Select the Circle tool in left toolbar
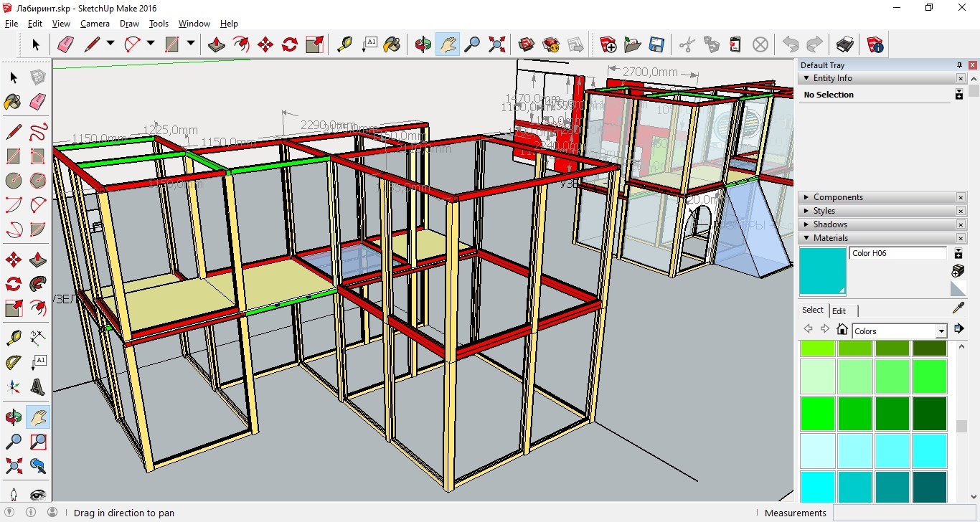Image resolution: width=980 pixels, height=522 pixels. pos(14,180)
